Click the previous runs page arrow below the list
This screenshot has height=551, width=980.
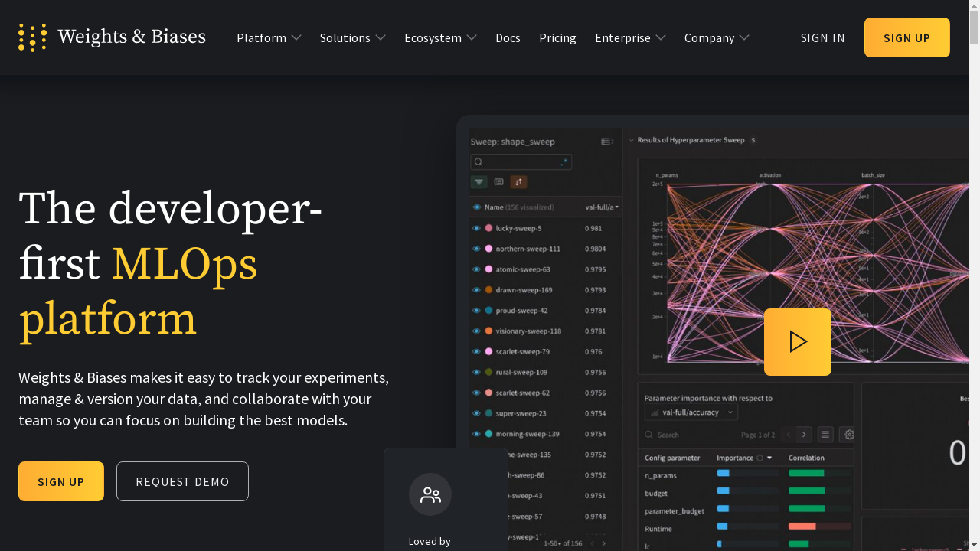click(x=591, y=543)
